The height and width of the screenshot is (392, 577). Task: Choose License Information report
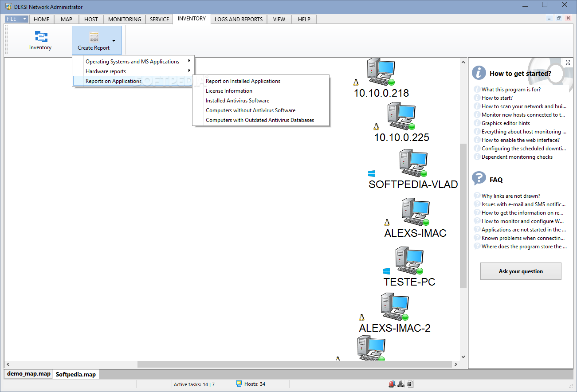261,91
